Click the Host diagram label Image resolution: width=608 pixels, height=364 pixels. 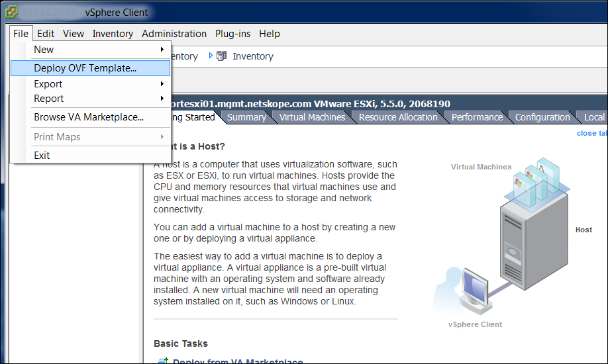point(583,230)
